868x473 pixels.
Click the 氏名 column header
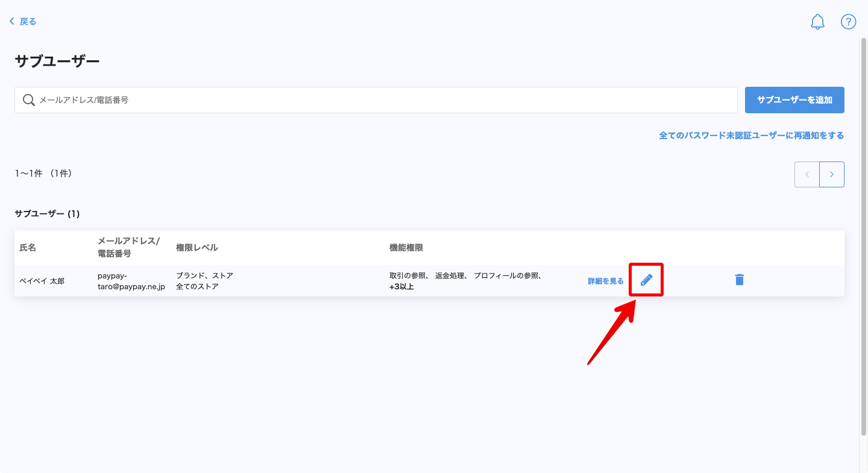click(28, 248)
